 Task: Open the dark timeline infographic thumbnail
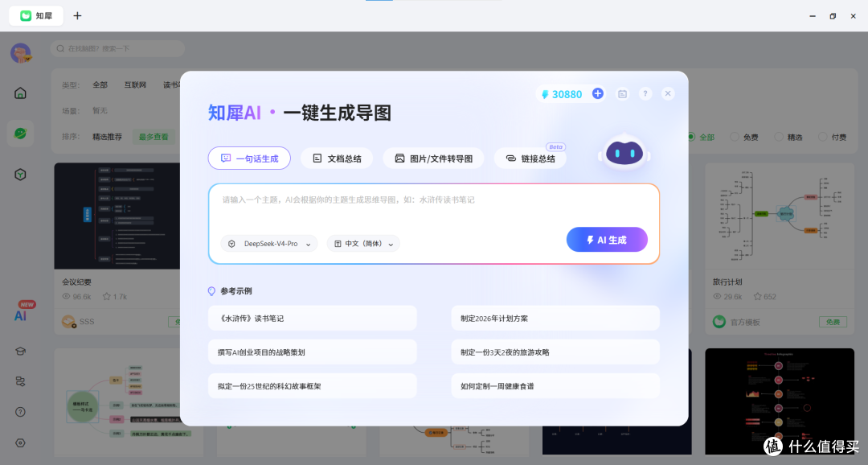(780, 401)
